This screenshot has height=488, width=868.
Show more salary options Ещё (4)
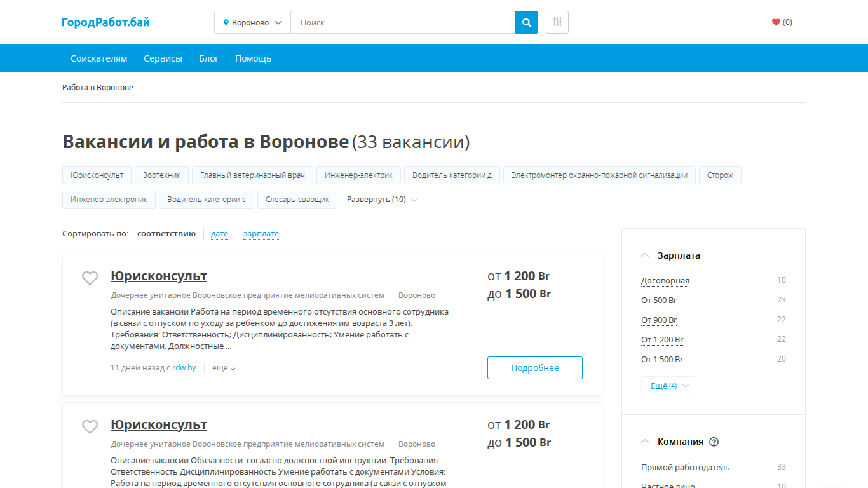click(x=668, y=386)
